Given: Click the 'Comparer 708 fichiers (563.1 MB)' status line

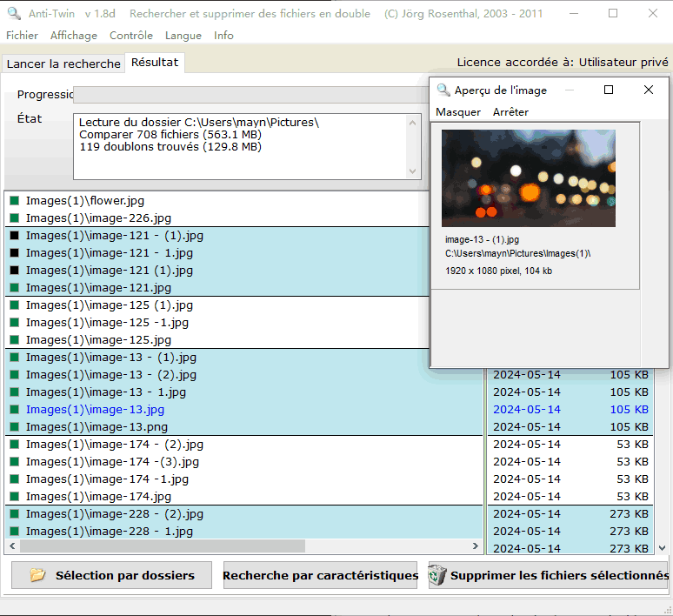Looking at the screenshot, I should click(170, 135).
